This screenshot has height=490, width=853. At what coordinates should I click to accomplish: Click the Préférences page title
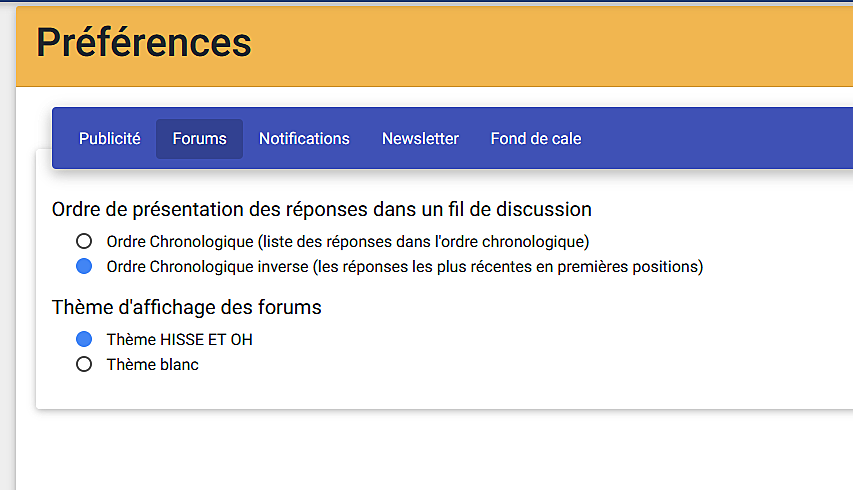(143, 43)
